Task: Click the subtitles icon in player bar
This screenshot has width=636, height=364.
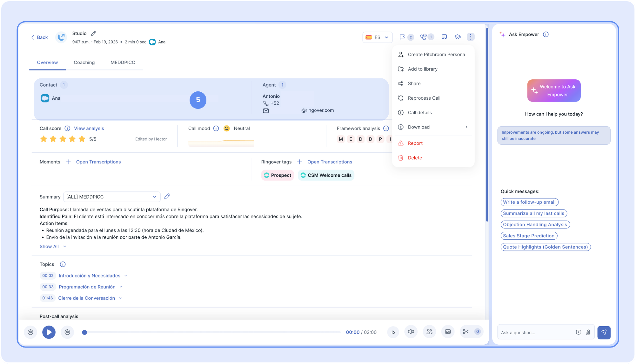Action: point(448,332)
